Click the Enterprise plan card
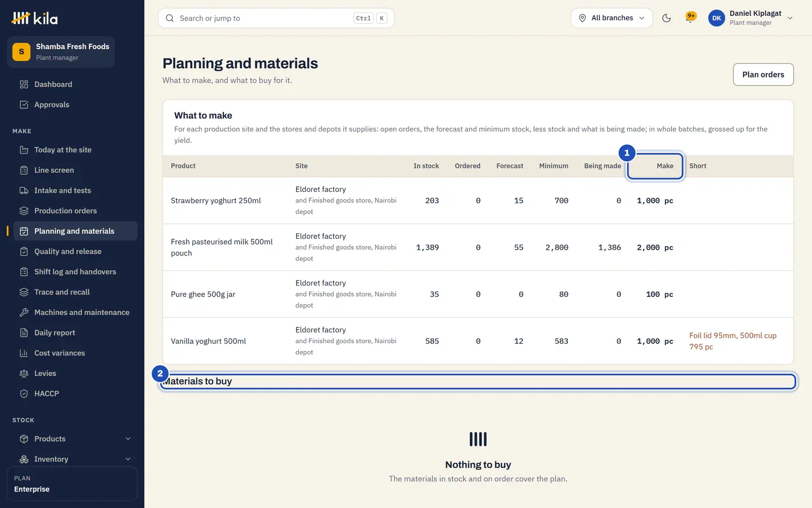 [x=72, y=484]
